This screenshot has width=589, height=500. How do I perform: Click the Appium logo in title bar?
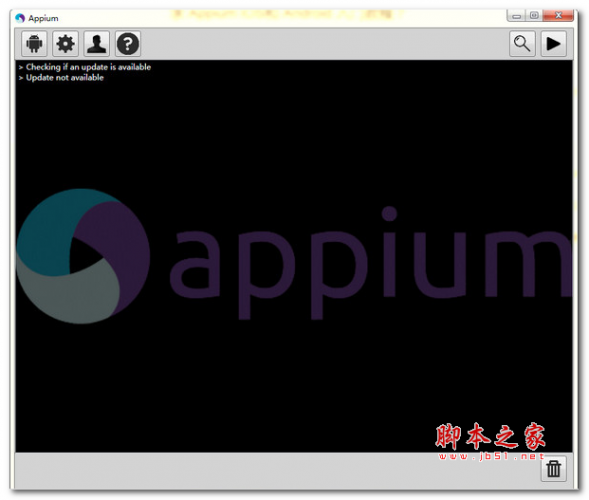20,18
